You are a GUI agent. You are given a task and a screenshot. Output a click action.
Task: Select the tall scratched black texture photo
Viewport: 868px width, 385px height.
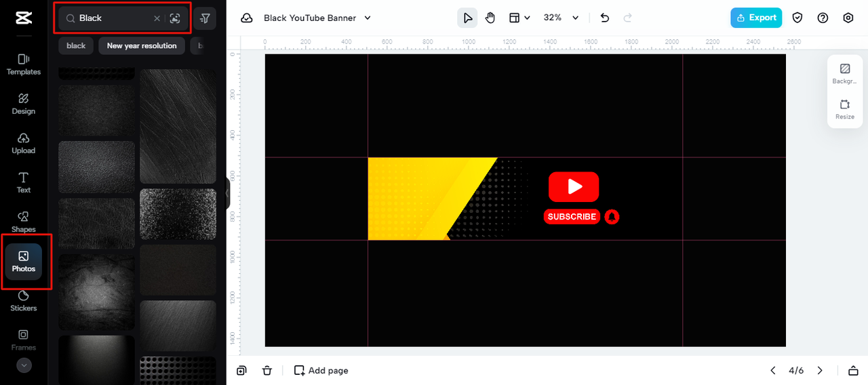pos(178,126)
